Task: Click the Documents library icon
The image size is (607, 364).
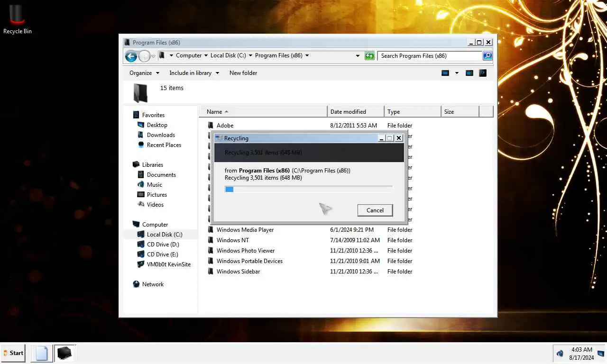Action: [x=141, y=174]
